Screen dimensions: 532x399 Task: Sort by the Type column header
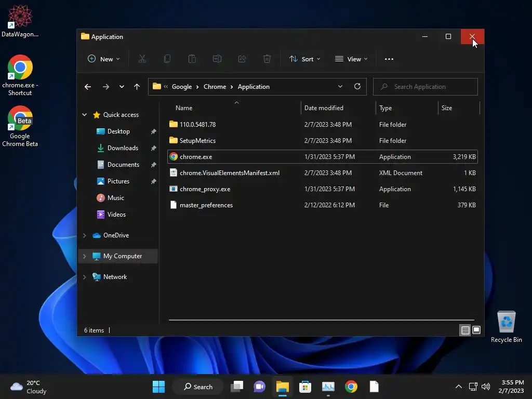click(407, 108)
